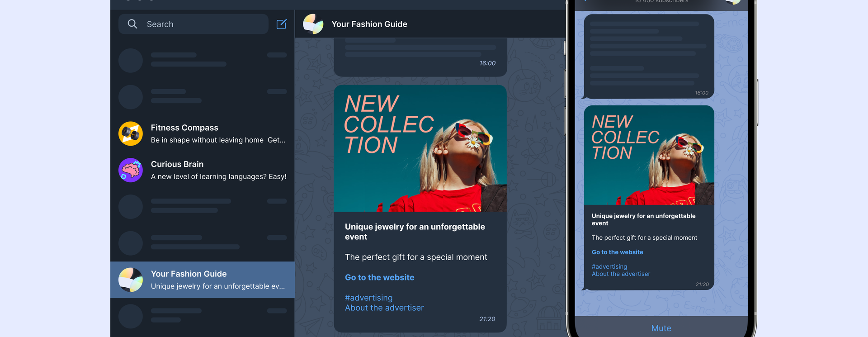Click the "Unique jewelry for an unforgettable ev..." sidebar preview

click(x=218, y=286)
